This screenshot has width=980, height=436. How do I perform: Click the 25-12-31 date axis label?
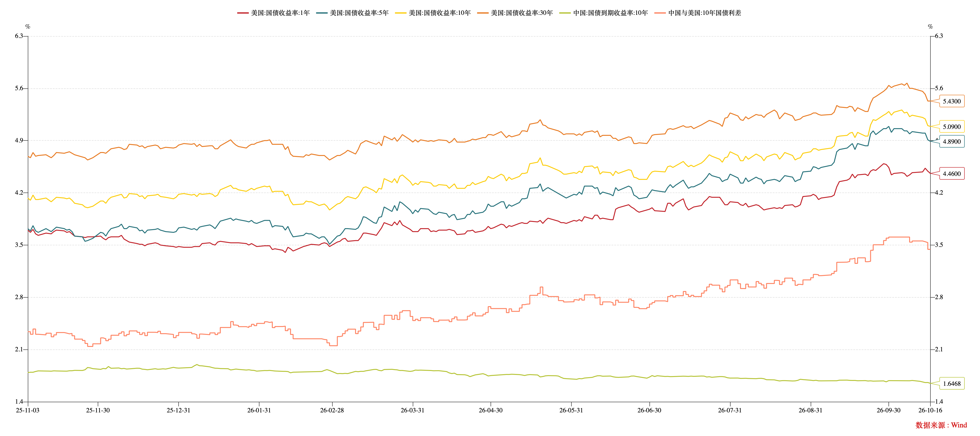(x=178, y=411)
